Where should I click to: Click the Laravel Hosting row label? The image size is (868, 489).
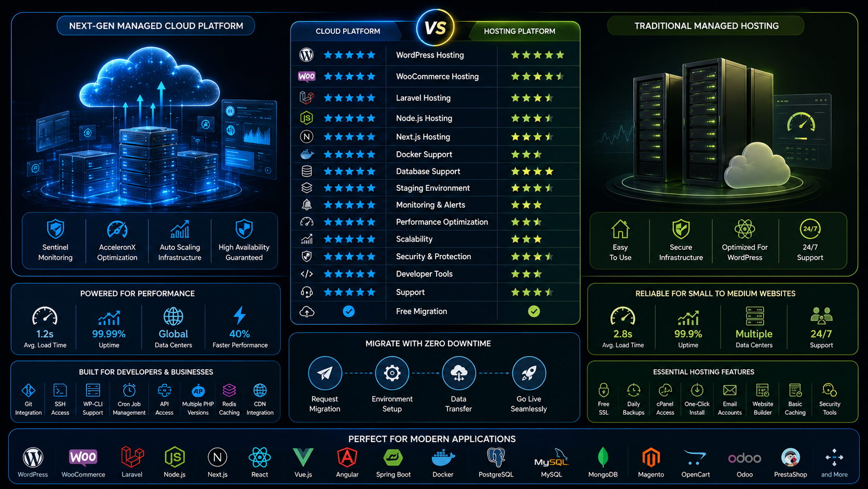pyautogui.click(x=423, y=98)
